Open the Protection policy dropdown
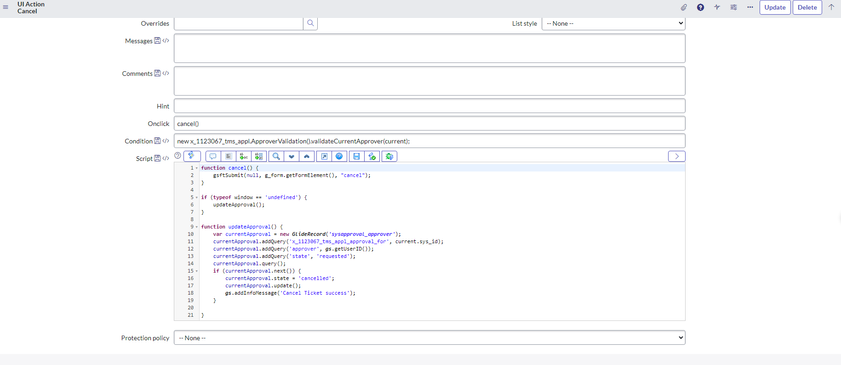841x365 pixels. click(x=430, y=338)
